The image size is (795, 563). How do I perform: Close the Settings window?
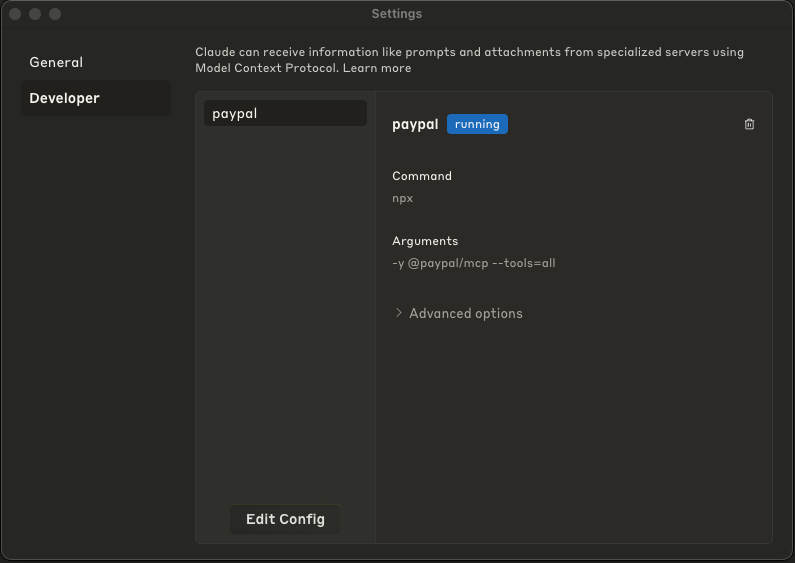(x=15, y=14)
